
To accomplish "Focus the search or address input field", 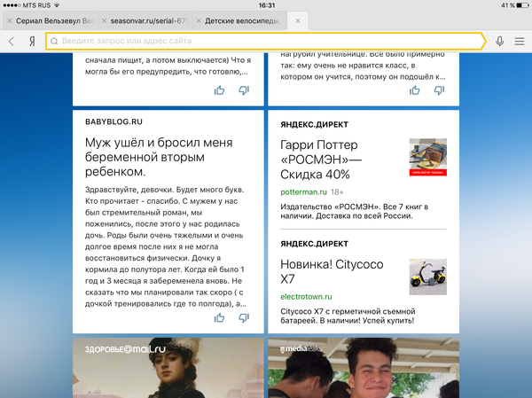I will pyautogui.click(x=266, y=42).
